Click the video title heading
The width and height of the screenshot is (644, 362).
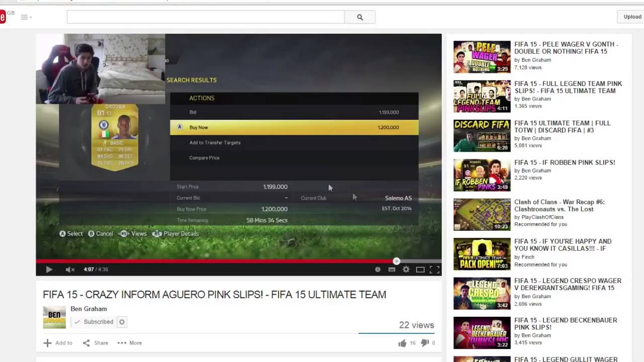[214, 295]
